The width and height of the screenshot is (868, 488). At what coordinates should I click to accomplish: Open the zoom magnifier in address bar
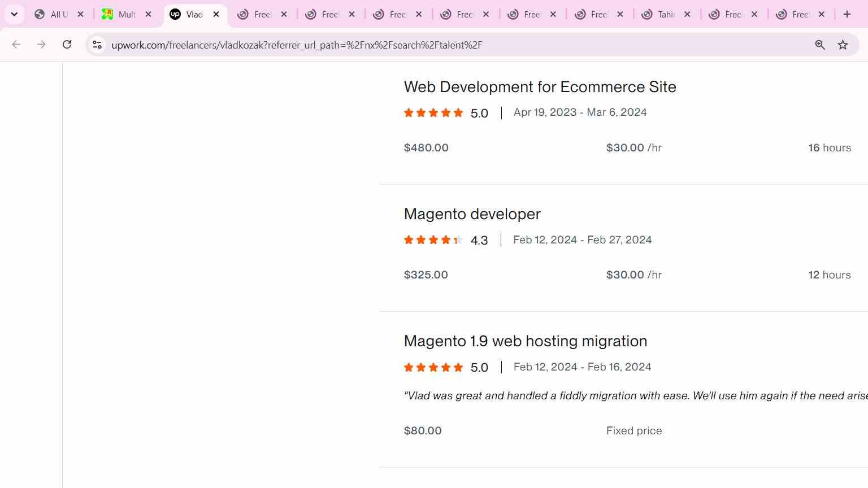click(820, 45)
